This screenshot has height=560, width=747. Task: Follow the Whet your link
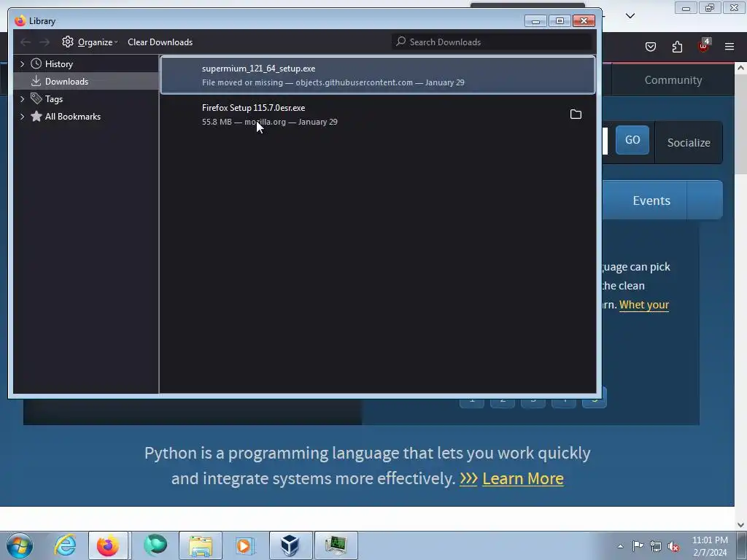tap(644, 305)
